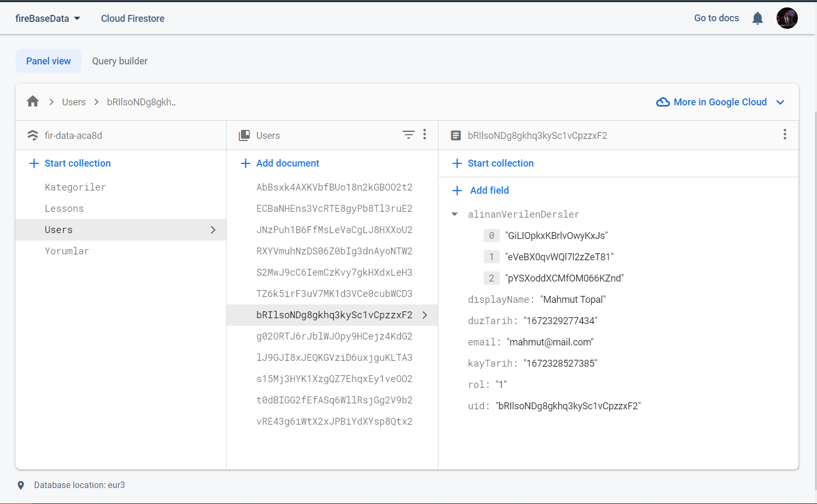
Task: Click the document icon beside document ID header
Action: point(456,135)
